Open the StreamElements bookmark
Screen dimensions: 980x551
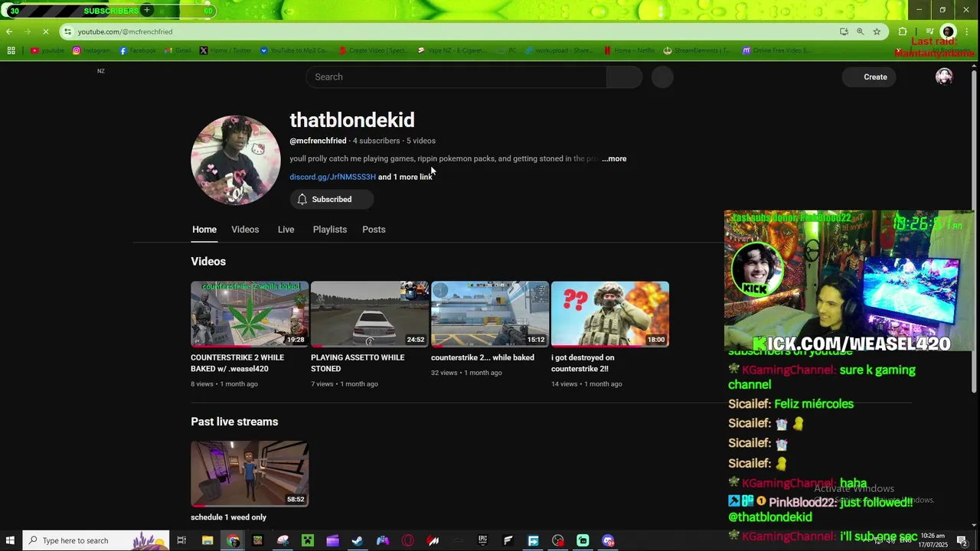(x=697, y=51)
